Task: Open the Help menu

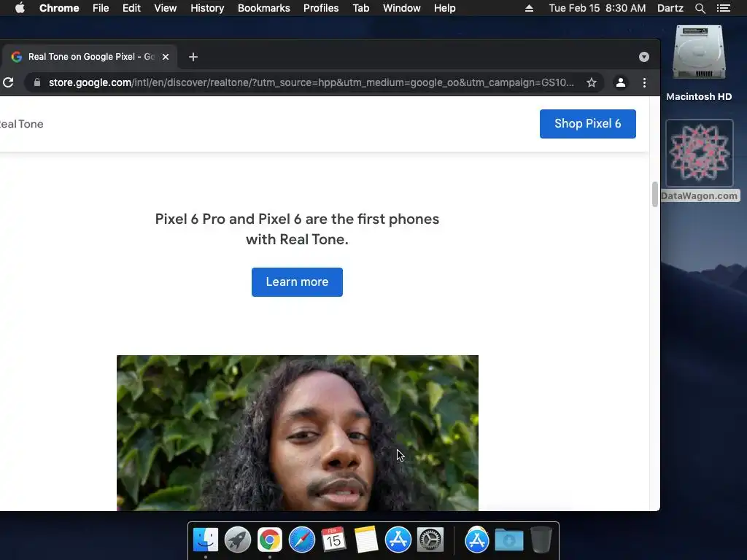Action: [444, 8]
